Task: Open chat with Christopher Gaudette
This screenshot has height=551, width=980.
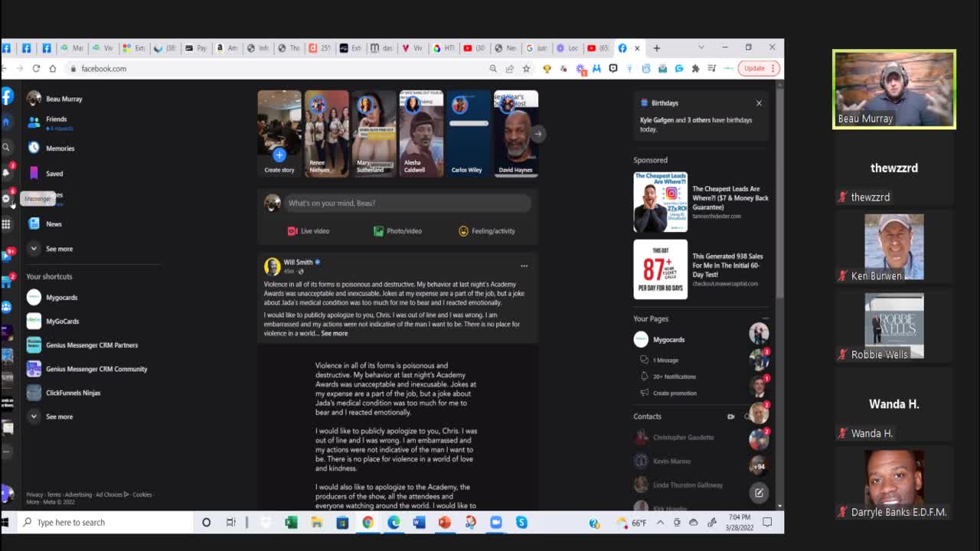Action: tap(683, 438)
